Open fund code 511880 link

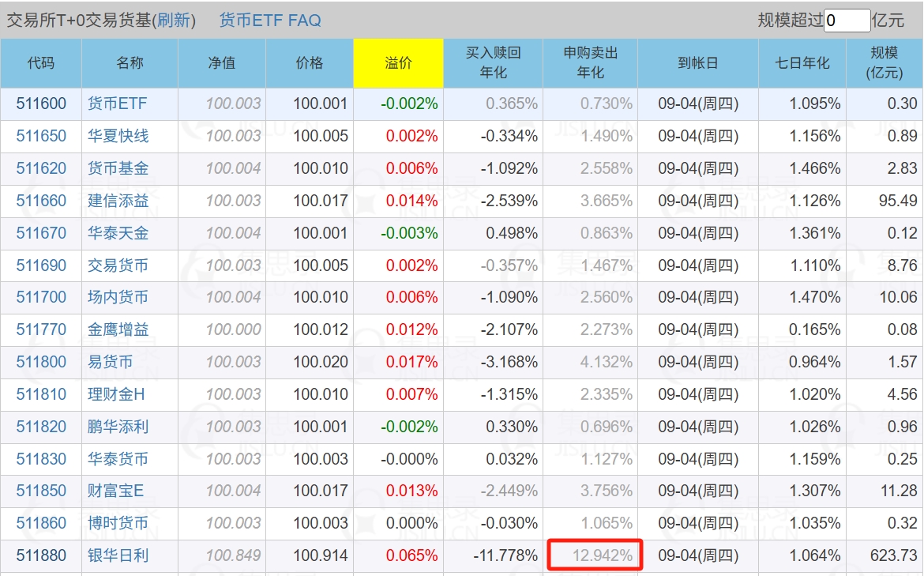point(41,556)
